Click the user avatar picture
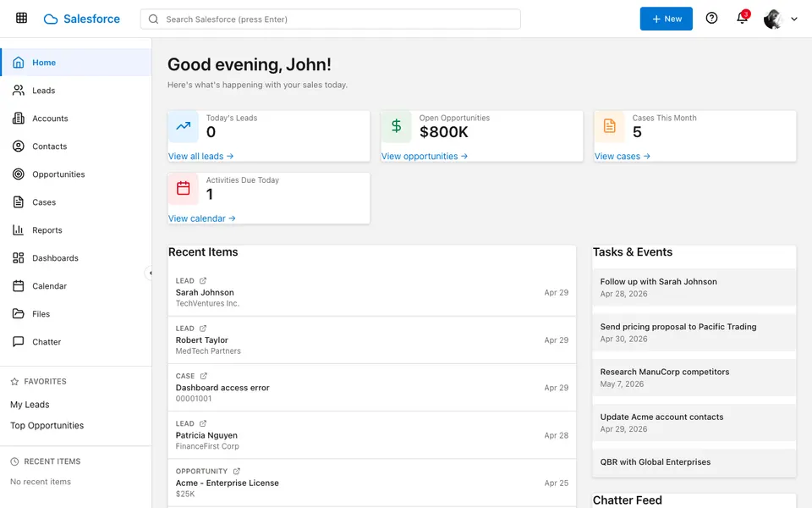 tap(772, 19)
